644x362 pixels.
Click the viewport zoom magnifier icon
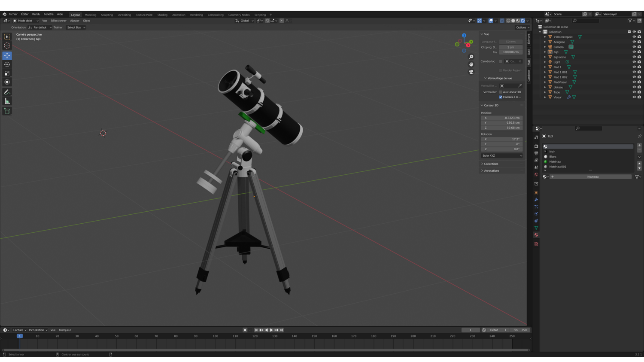[x=471, y=57]
